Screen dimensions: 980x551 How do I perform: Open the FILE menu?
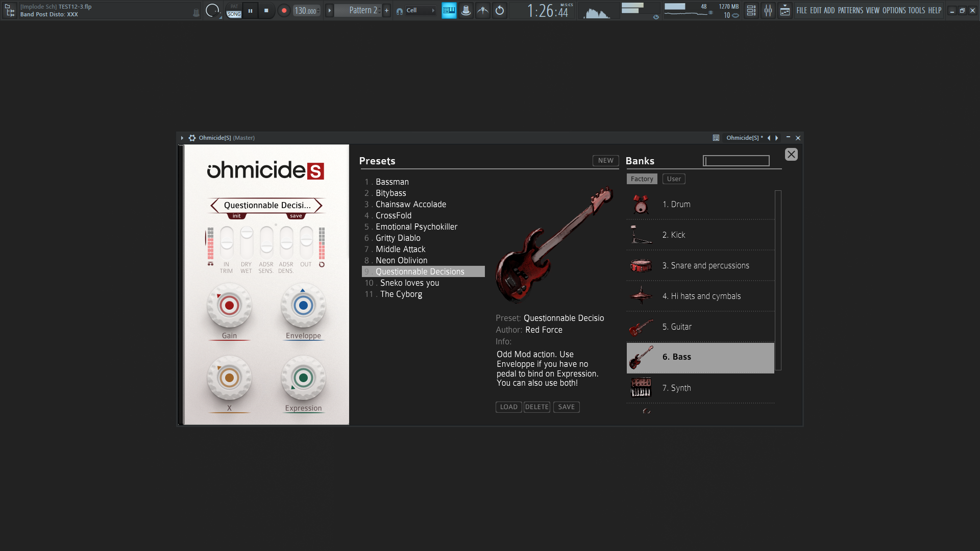click(802, 10)
